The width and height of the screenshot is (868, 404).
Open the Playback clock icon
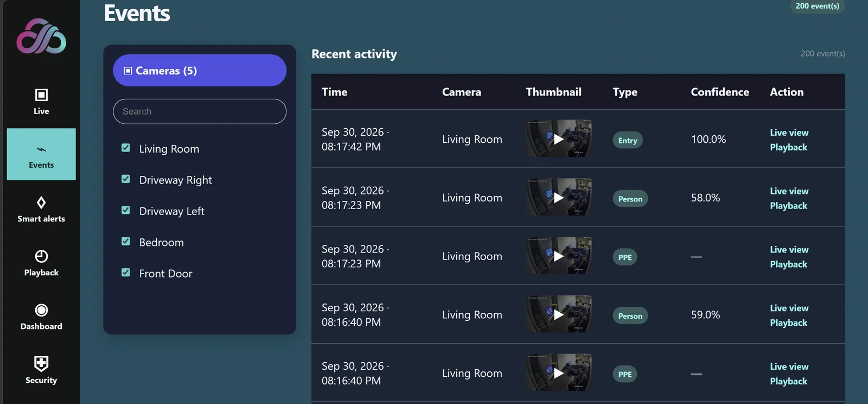(x=41, y=256)
